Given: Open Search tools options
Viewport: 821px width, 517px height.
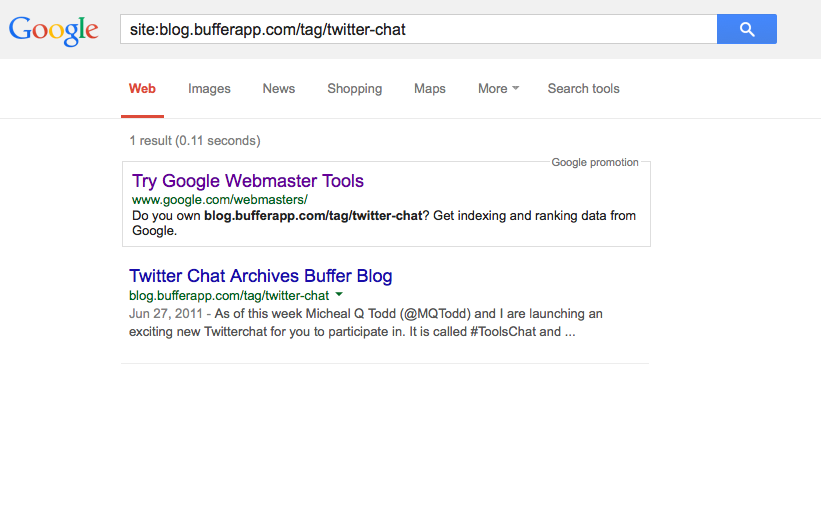Looking at the screenshot, I should [x=584, y=89].
